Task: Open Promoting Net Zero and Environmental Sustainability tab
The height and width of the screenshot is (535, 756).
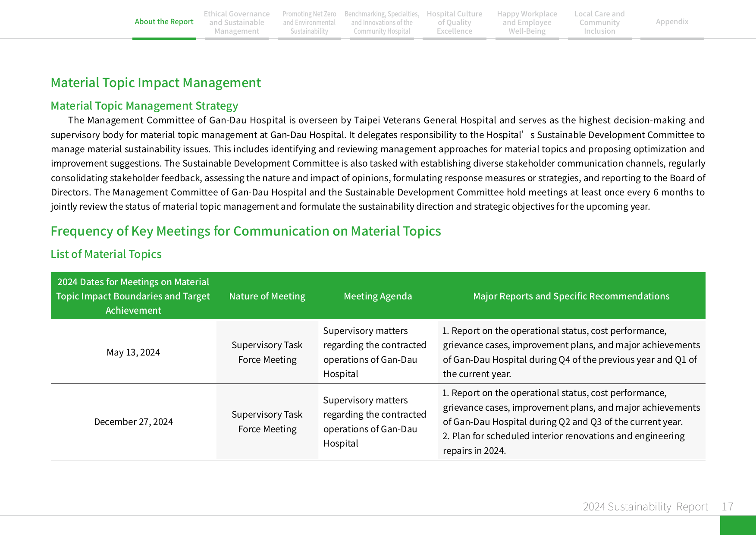Action: tap(309, 22)
